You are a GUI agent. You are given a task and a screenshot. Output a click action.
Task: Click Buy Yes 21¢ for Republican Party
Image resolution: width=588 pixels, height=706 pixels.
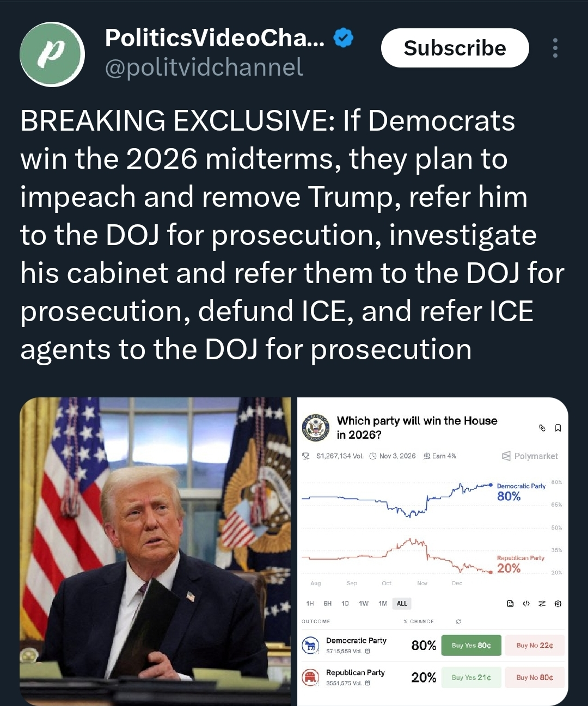471,678
